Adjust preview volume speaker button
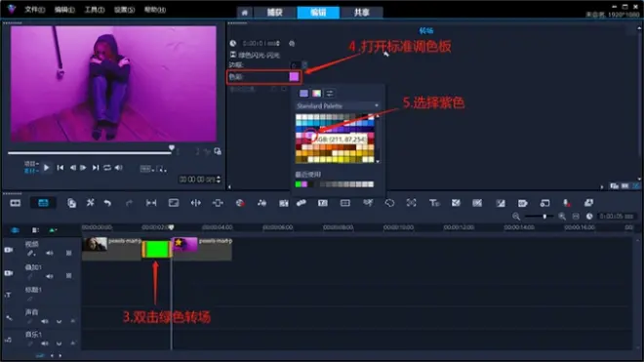The width and height of the screenshot is (644, 362). pos(118,168)
